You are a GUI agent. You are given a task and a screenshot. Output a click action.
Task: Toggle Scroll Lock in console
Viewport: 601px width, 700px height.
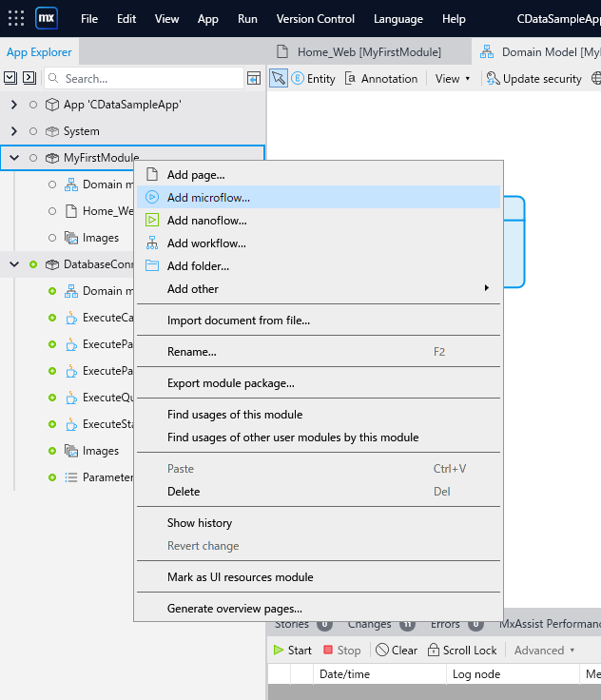(x=462, y=650)
